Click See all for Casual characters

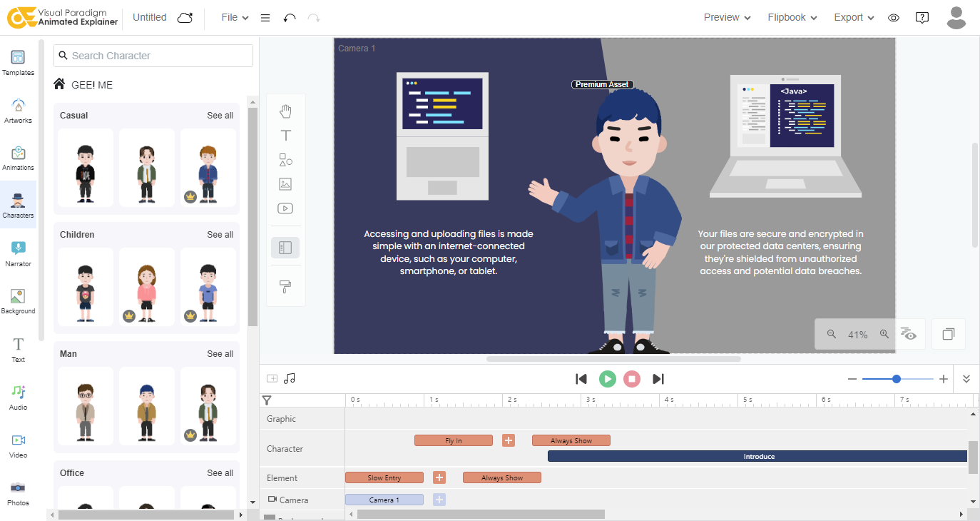(220, 116)
